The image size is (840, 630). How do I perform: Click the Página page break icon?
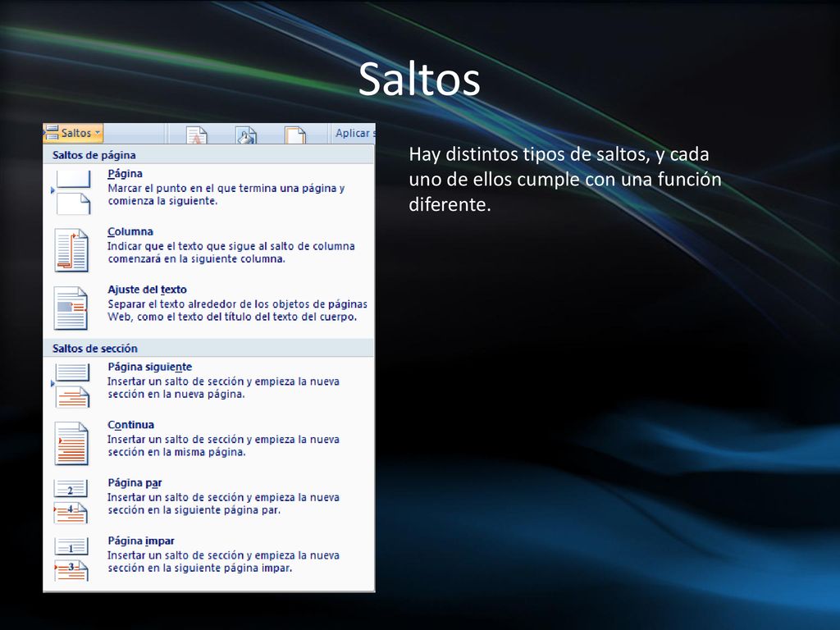click(72, 192)
